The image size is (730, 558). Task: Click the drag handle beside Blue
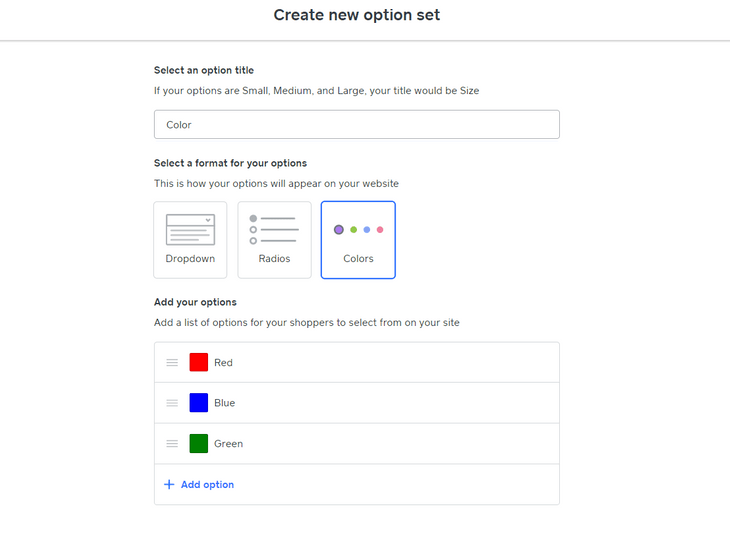[172, 403]
